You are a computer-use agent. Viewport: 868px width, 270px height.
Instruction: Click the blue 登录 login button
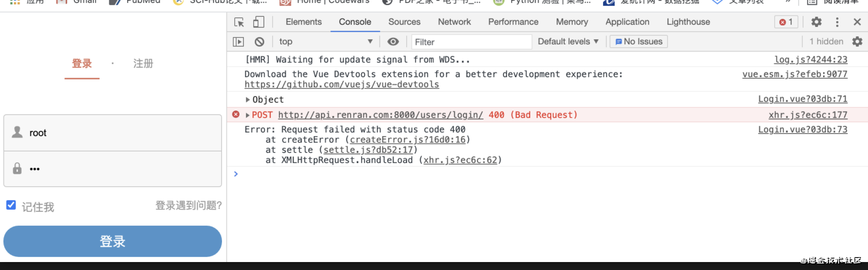(113, 242)
